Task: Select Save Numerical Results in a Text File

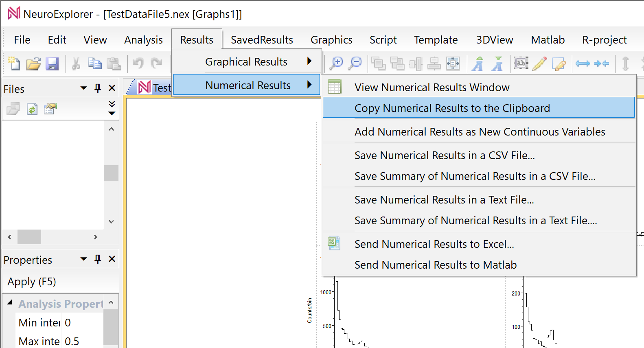Action: click(x=479, y=199)
